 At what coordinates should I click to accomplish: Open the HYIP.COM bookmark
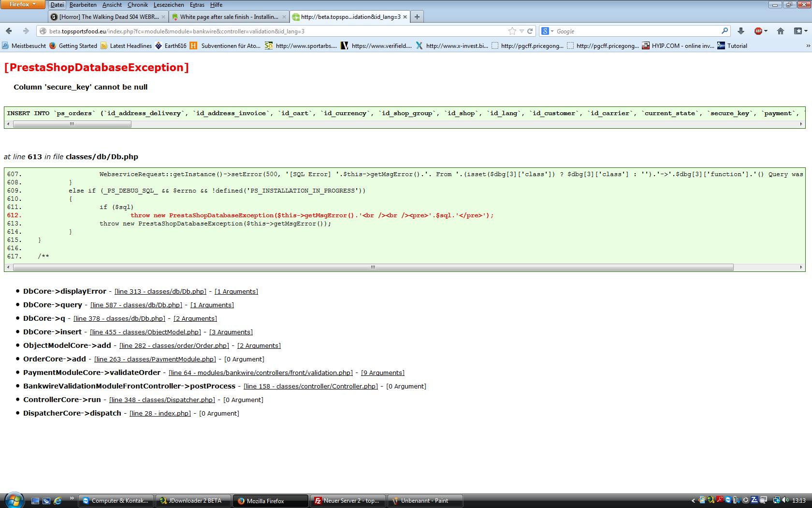(678, 46)
